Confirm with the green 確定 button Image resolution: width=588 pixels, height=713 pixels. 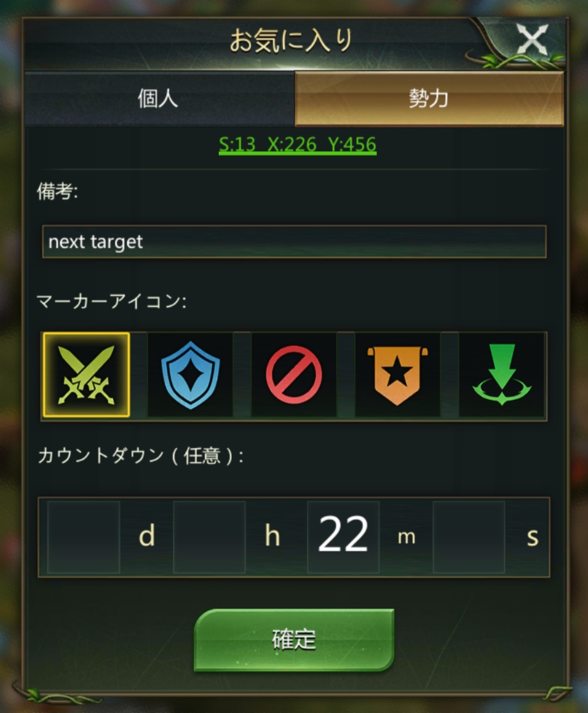tap(294, 639)
